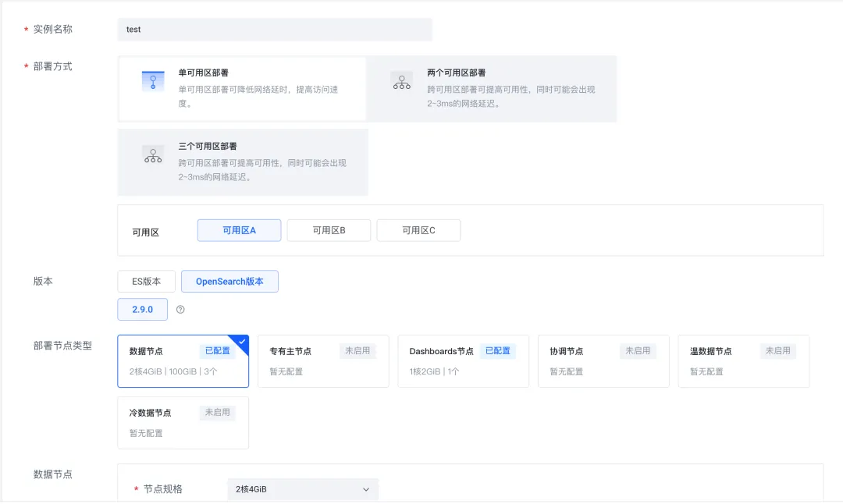843x504 pixels.
Task: Select 三个可用区部署 deployment option
Action: 242,161
